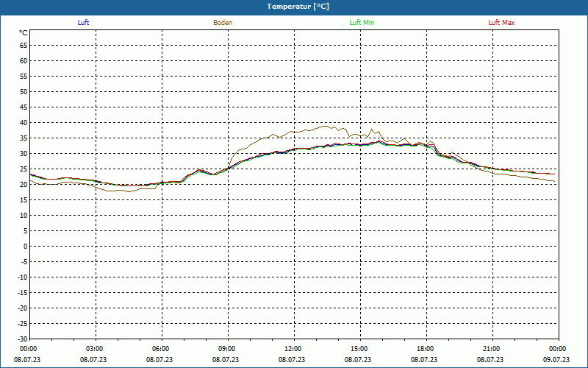Click the green Luft Min legend label

click(362, 23)
